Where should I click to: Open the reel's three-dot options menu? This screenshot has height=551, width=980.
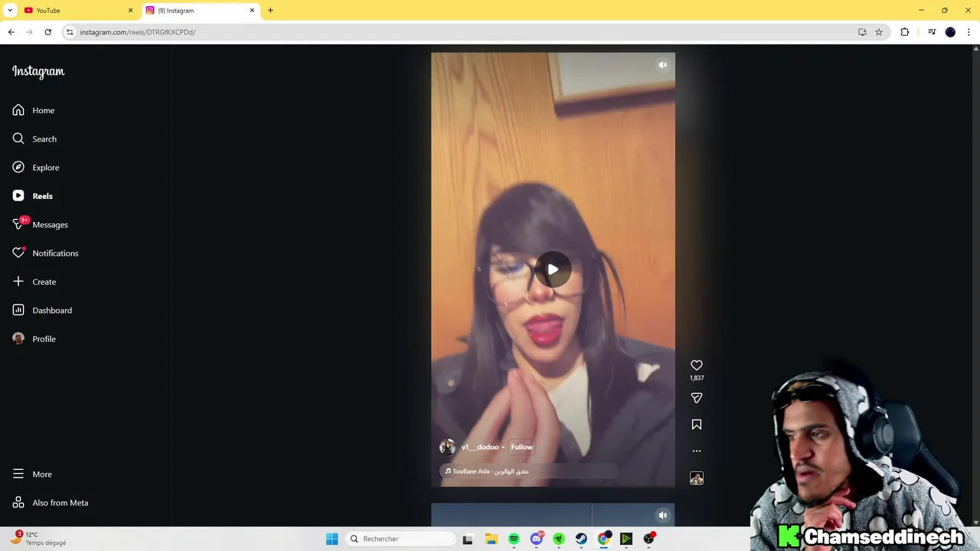pos(697,451)
